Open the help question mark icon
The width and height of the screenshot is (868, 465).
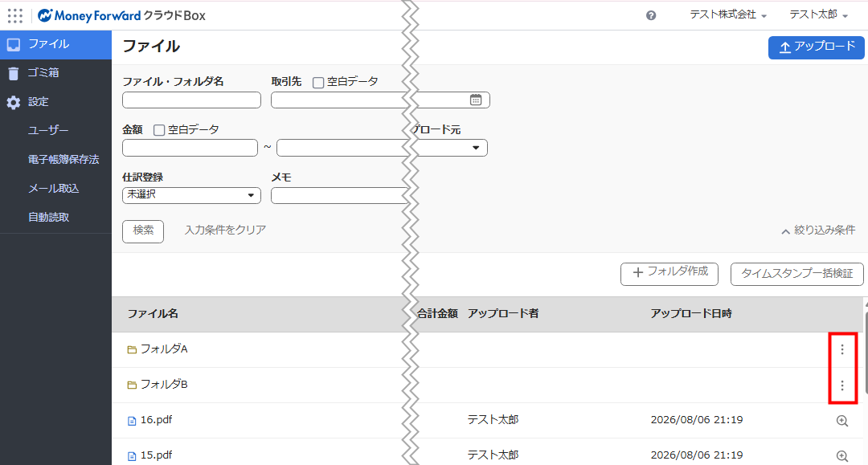651,15
